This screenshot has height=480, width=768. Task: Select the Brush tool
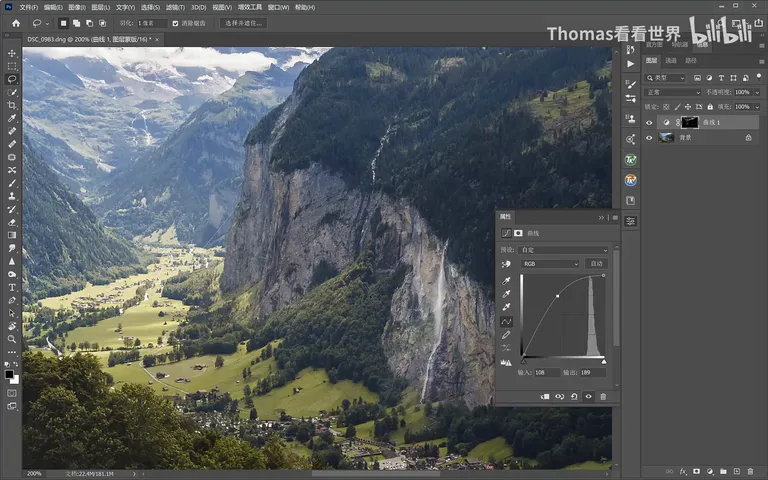[x=12, y=183]
